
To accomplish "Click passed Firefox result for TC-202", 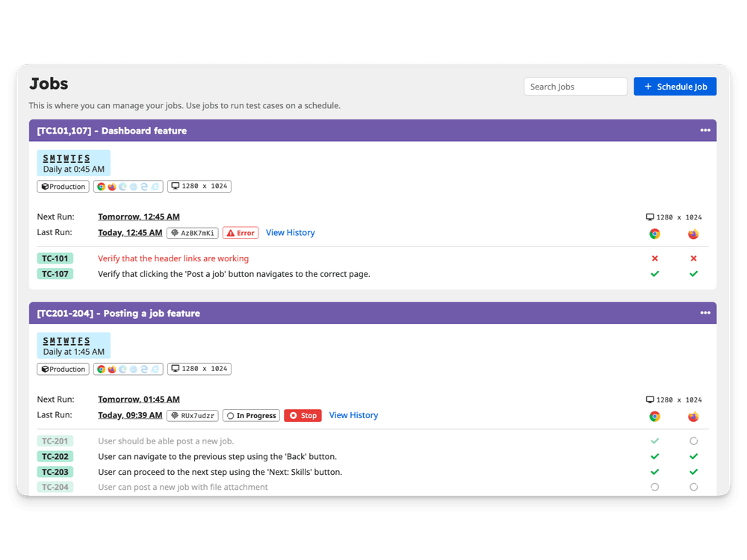I will pos(694,456).
